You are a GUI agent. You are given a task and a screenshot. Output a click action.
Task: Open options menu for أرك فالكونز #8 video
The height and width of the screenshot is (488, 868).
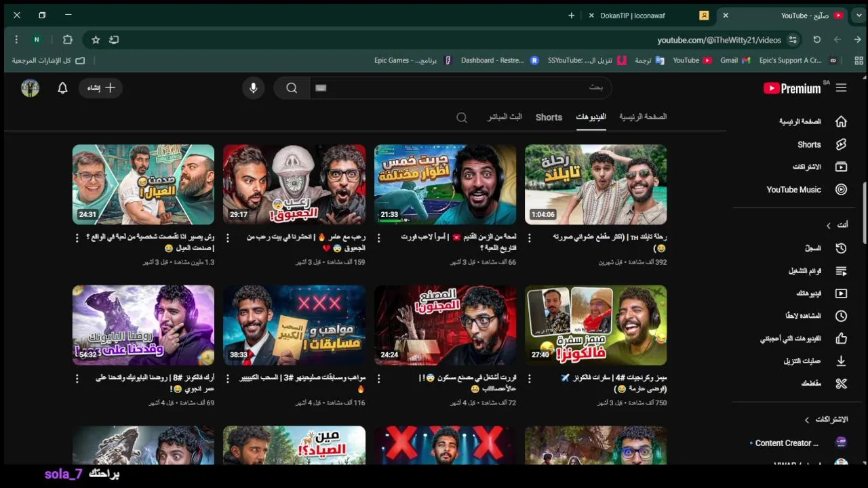(77, 379)
